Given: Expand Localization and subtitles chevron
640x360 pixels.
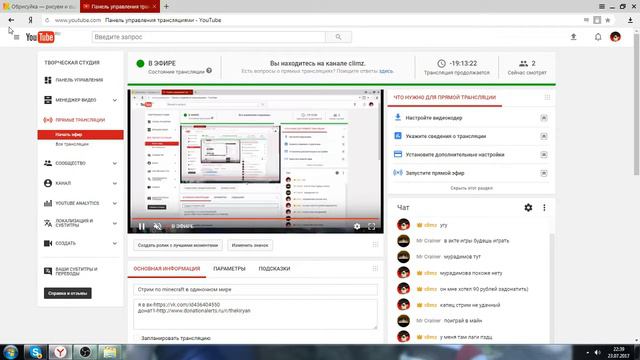Looking at the screenshot, I should tap(115, 223).
